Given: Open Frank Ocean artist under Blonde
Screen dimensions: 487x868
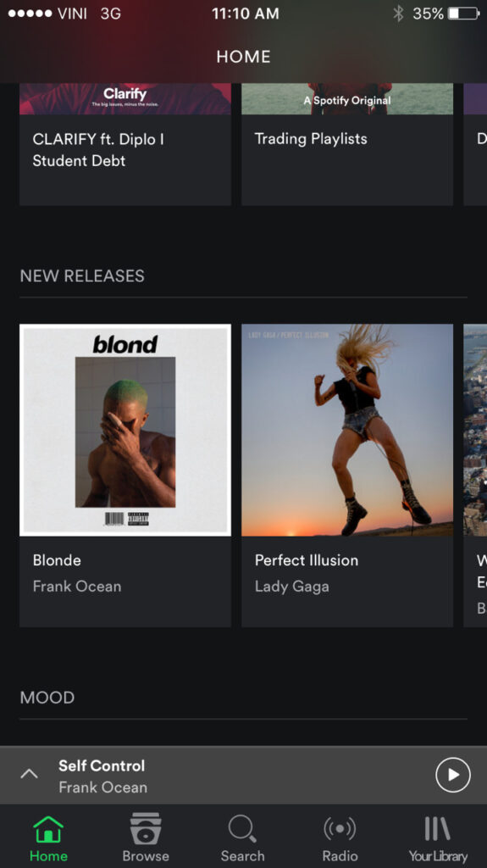Looking at the screenshot, I should tap(77, 587).
